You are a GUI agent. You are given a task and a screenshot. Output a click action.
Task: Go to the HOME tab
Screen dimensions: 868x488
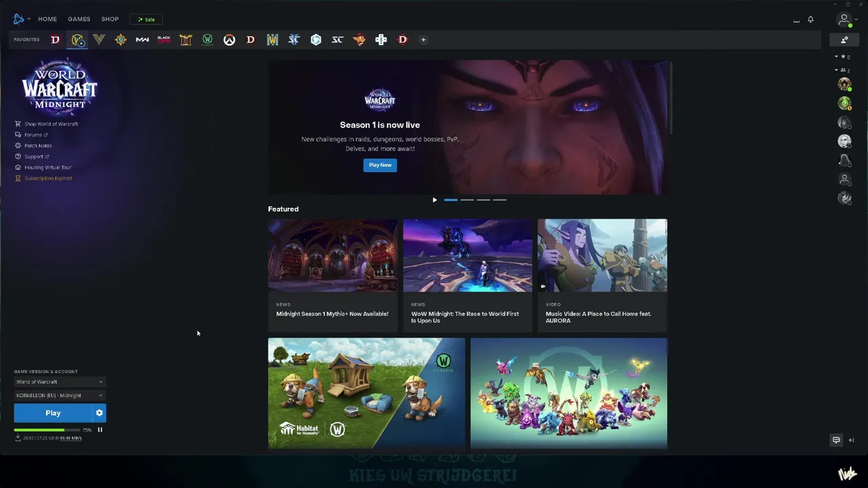[x=47, y=19]
